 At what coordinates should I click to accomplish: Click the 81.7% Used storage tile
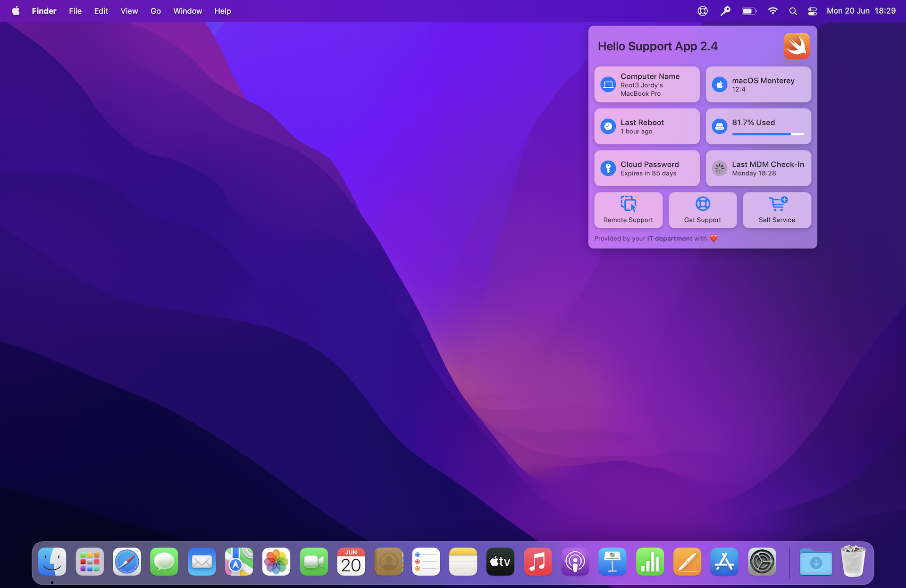click(758, 126)
